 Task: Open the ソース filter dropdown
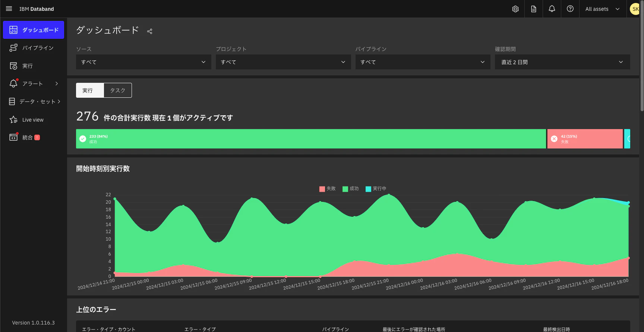(143, 62)
